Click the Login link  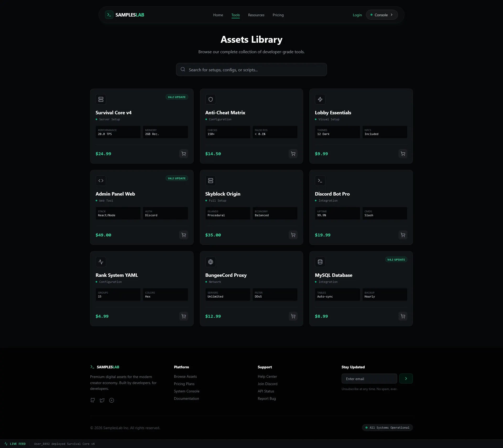coord(357,15)
